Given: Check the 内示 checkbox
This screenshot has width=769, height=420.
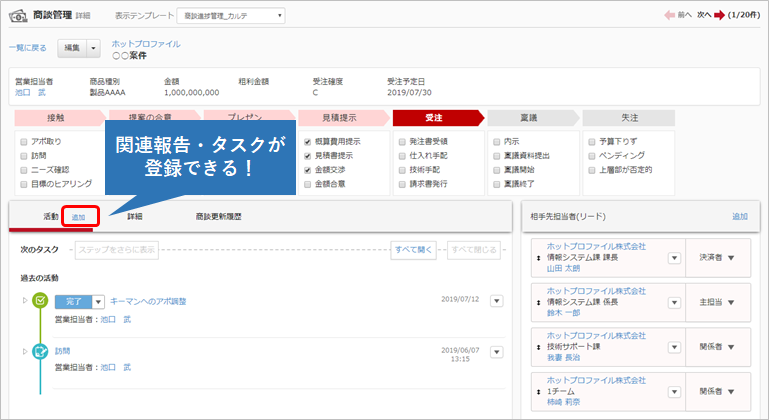Looking at the screenshot, I should (x=497, y=142).
